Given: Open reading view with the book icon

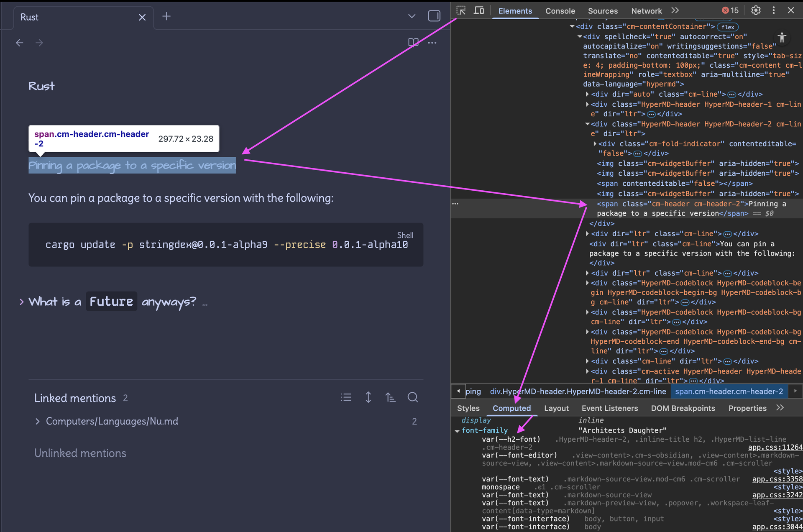Looking at the screenshot, I should 413,42.
